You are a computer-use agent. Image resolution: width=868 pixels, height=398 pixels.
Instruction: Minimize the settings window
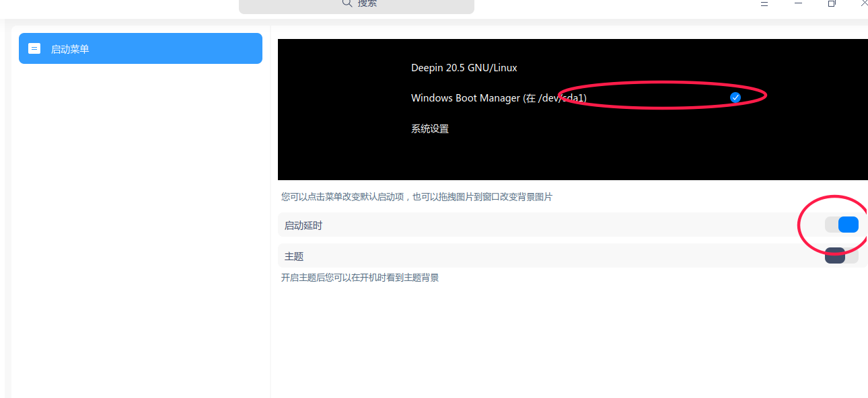click(x=798, y=3)
